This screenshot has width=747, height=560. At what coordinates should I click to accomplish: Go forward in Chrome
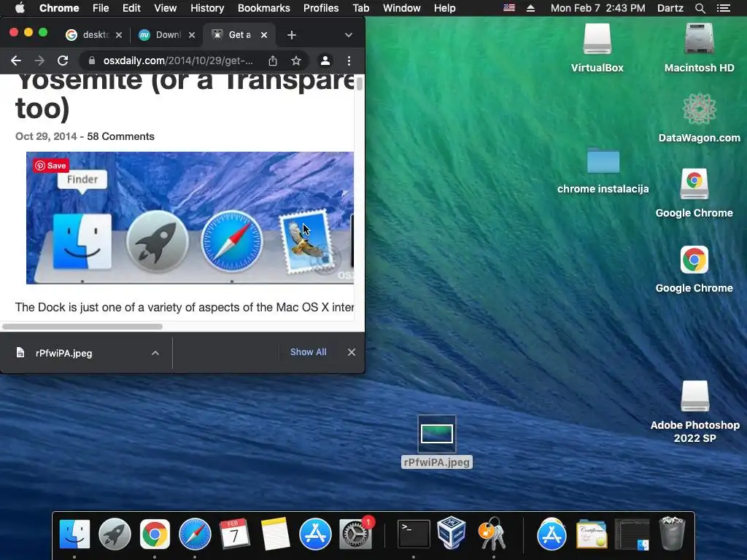tap(39, 61)
